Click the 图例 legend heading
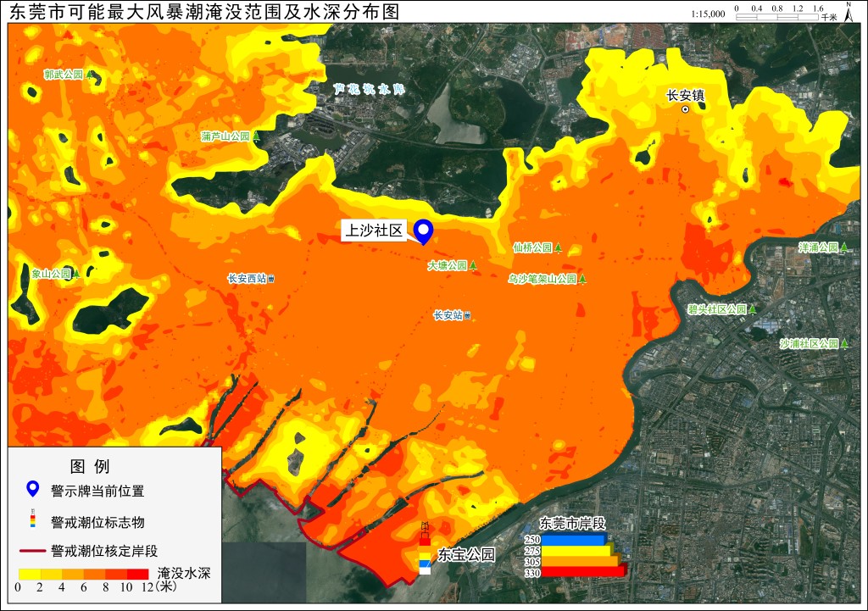868x611 pixels. tap(90, 467)
